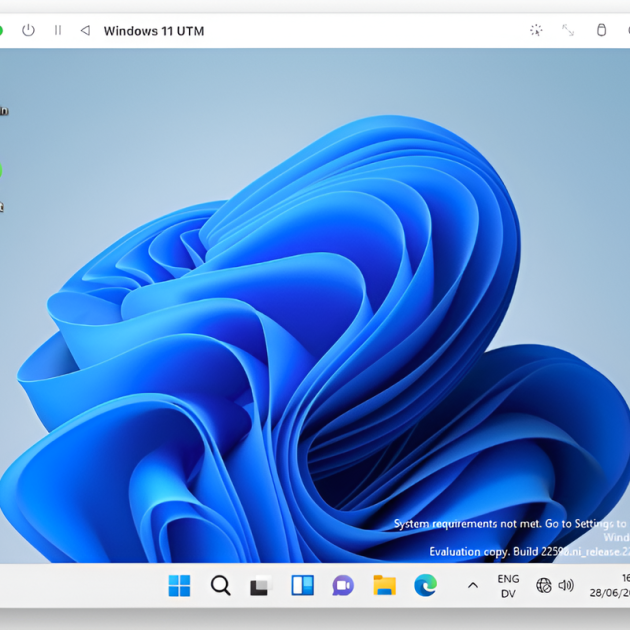Click the UTM power button
The height and width of the screenshot is (630, 630).
(28, 31)
